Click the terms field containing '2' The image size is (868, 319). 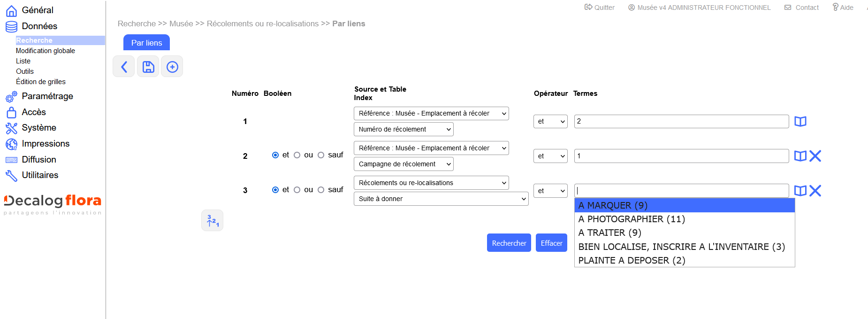pyautogui.click(x=681, y=121)
